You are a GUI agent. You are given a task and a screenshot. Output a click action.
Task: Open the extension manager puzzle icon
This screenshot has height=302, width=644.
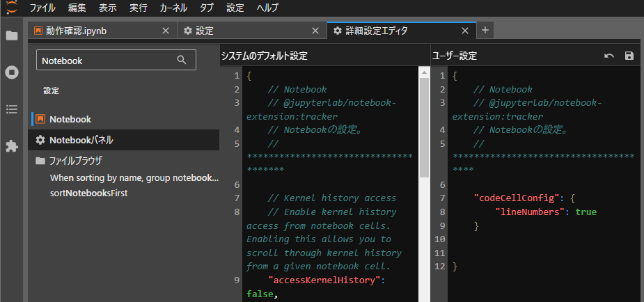12,145
